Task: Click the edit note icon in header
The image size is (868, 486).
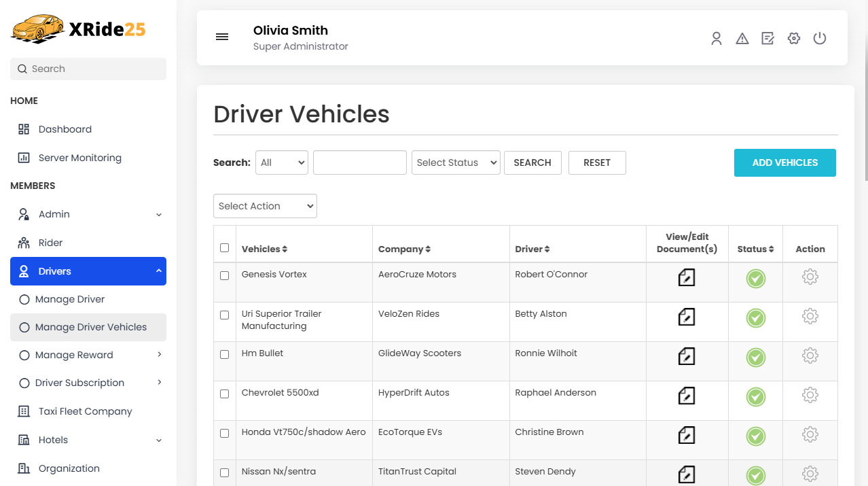Action: [x=768, y=39]
